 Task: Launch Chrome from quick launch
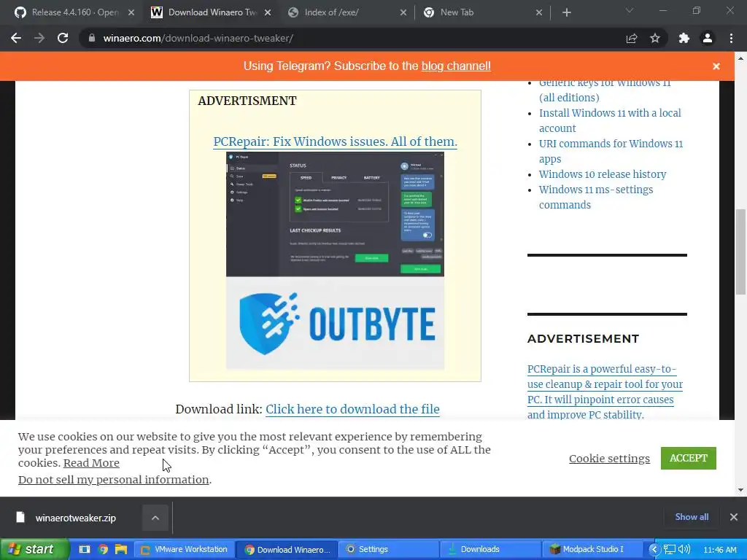pos(103,549)
